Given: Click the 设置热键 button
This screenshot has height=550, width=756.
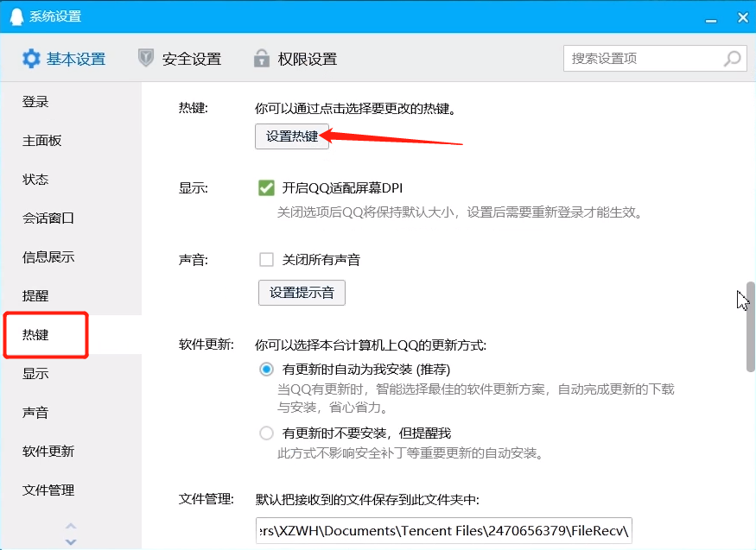Looking at the screenshot, I should pos(291,136).
